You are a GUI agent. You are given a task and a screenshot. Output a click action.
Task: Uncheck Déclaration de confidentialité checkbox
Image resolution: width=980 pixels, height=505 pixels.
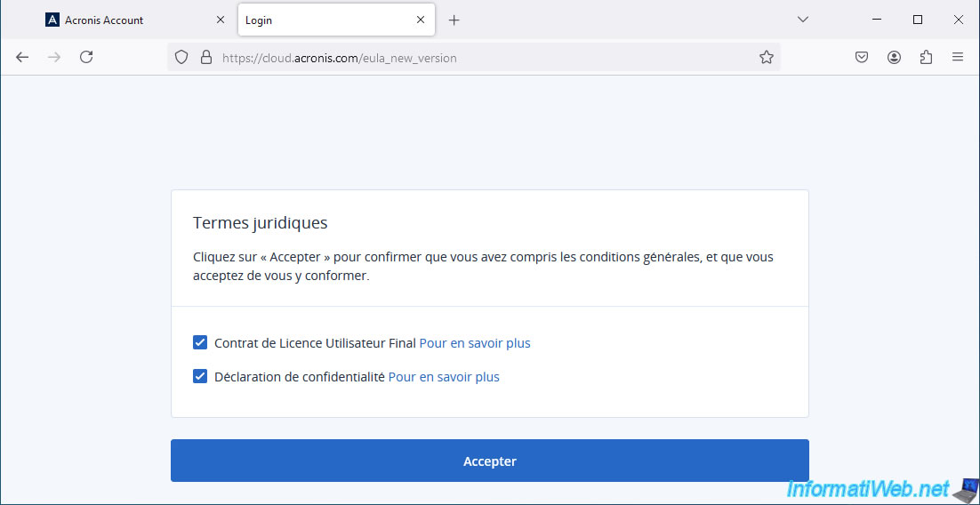coord(200,377)
